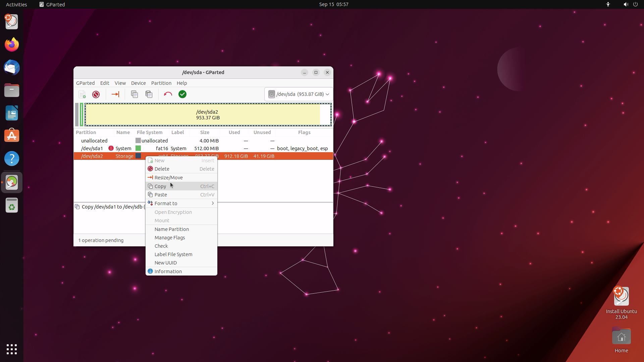
Task: Click the Paste partition toolbar icon
Action: [149, 94]
